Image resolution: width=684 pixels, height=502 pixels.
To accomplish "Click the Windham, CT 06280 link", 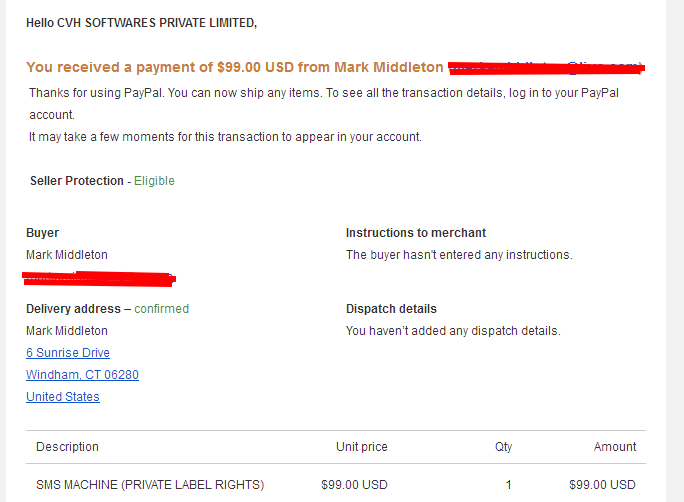I will click(x=82, y=375).
